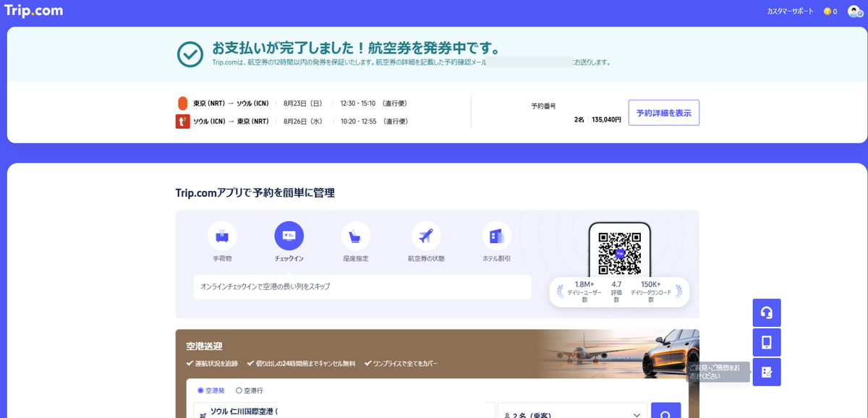The image size is (868, 418).
Task: Click the red airline logo for Seoul-Tokyo flight
Action: pyautogui.click(x=182, y=121)
